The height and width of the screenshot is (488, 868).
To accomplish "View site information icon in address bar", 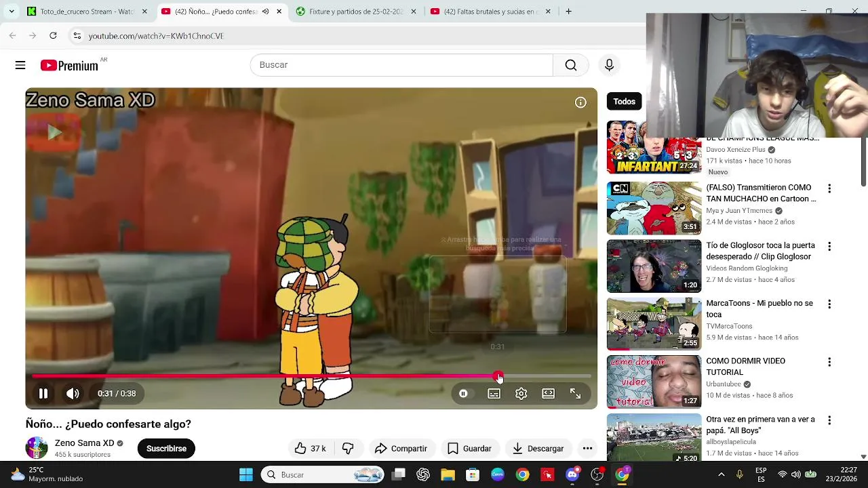I will coord(77,35).
